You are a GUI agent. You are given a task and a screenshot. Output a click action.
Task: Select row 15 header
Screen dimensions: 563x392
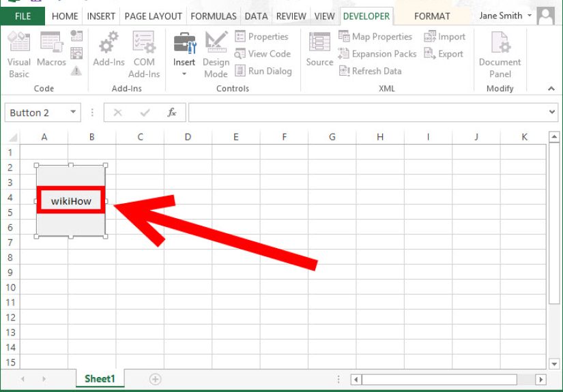(x=10, y=362)
